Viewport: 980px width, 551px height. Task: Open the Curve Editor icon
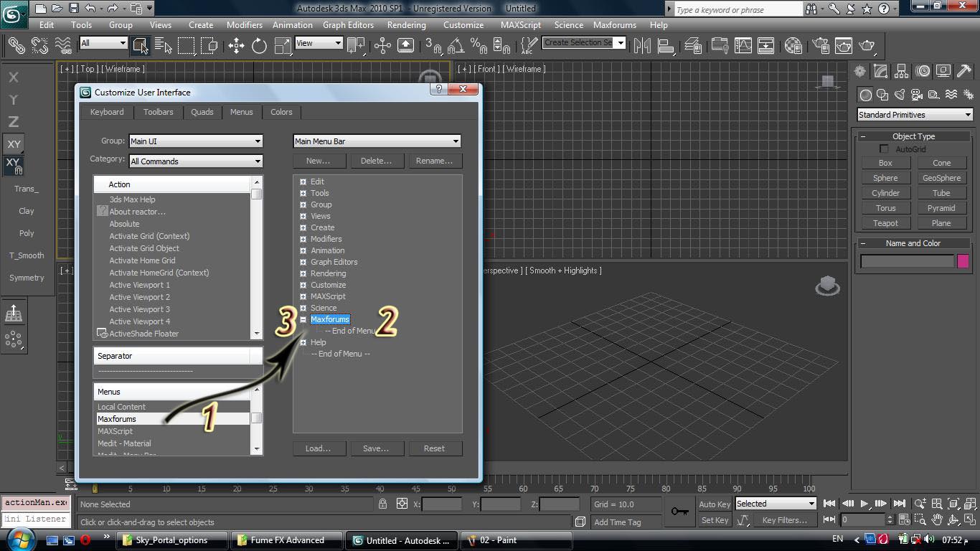click(x=743, y=46)
